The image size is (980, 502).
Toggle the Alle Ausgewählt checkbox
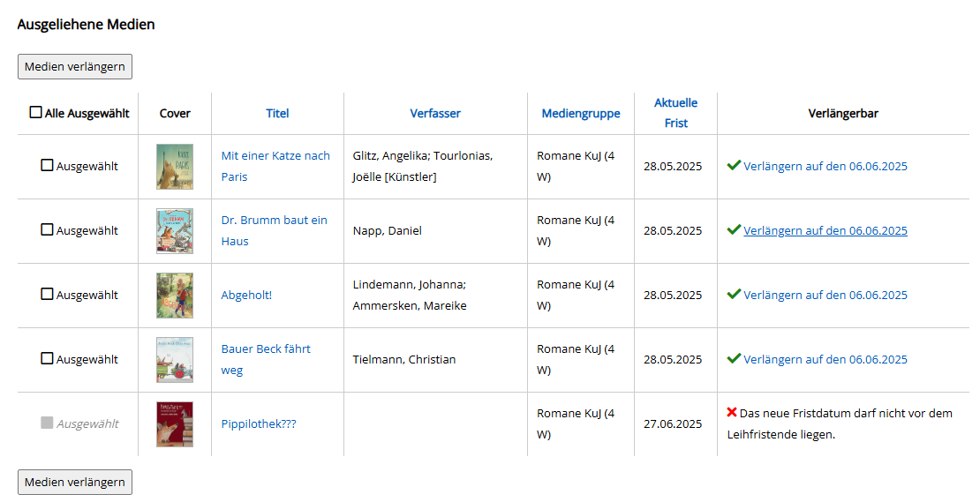36,112
